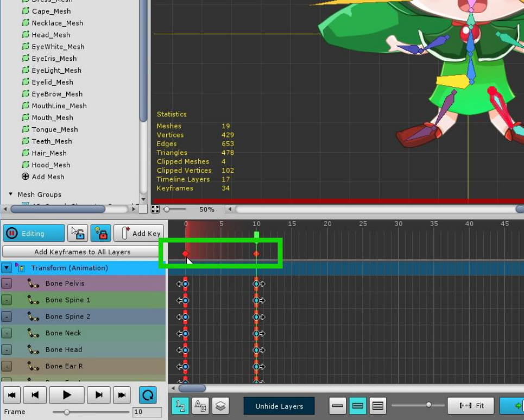Click the Mouth_Mesh icon
Viewport: 524px width, 420px height.
click(x=26, y=118)
